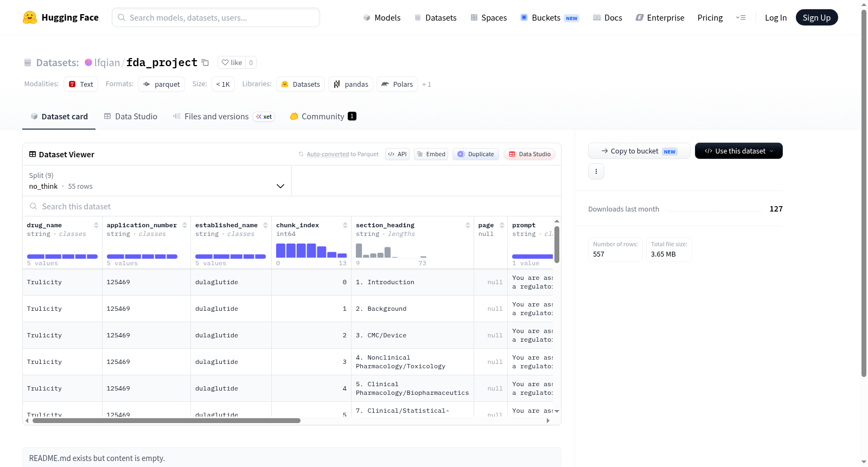Click the <1K size tag

223,84
